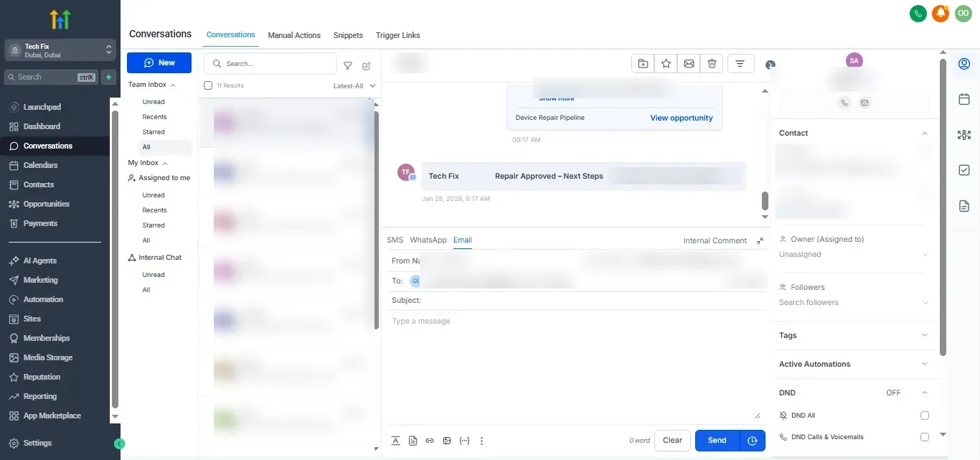Click the schedule send clock icon
The width and height of the screenshot is (980, 460).
(752, 441)
